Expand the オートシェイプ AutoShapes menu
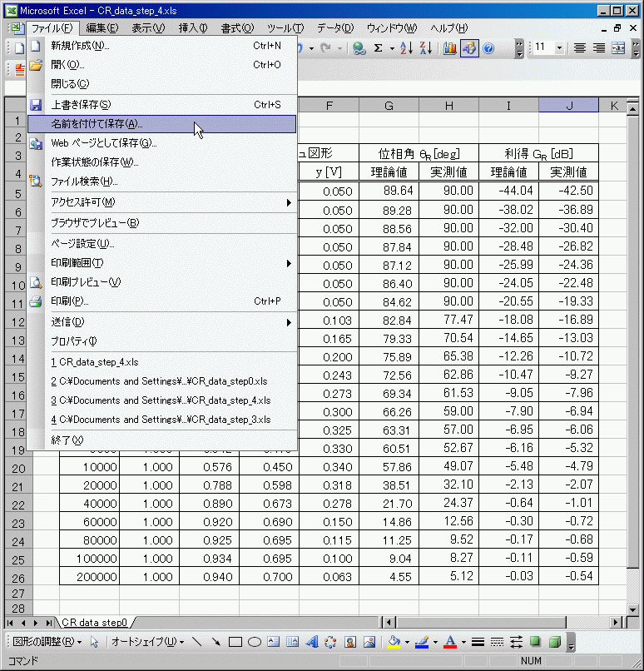The width and height of the screenshot is (644, 671). click(147, 642)
